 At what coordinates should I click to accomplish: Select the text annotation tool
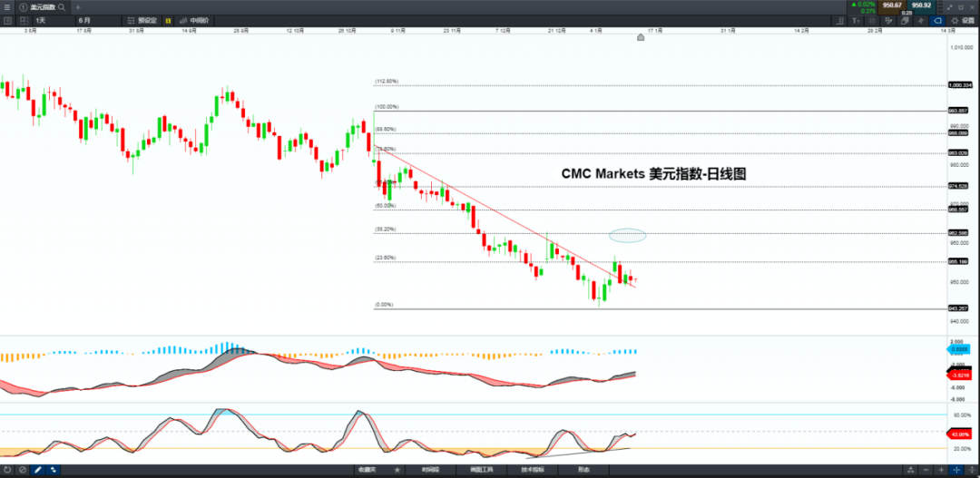[857, 21]
